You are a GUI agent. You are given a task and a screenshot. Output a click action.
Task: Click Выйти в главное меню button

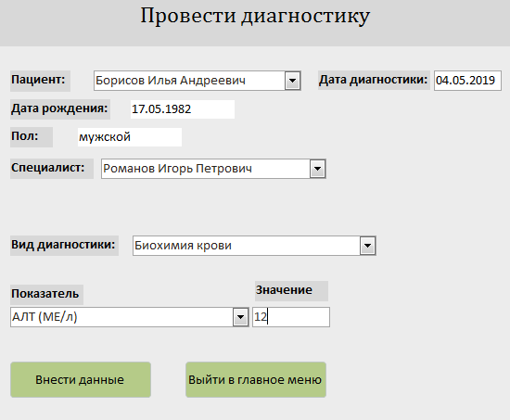pos(256,379)
